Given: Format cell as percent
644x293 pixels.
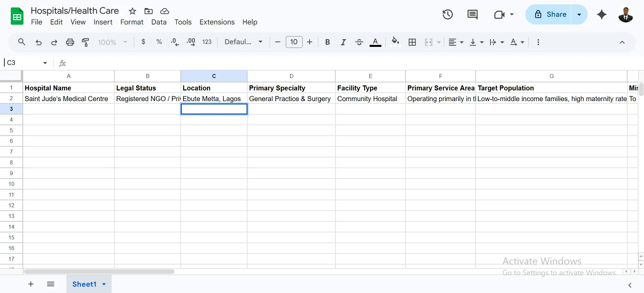Looking at the screenshot, I should (x=159, y=42).
